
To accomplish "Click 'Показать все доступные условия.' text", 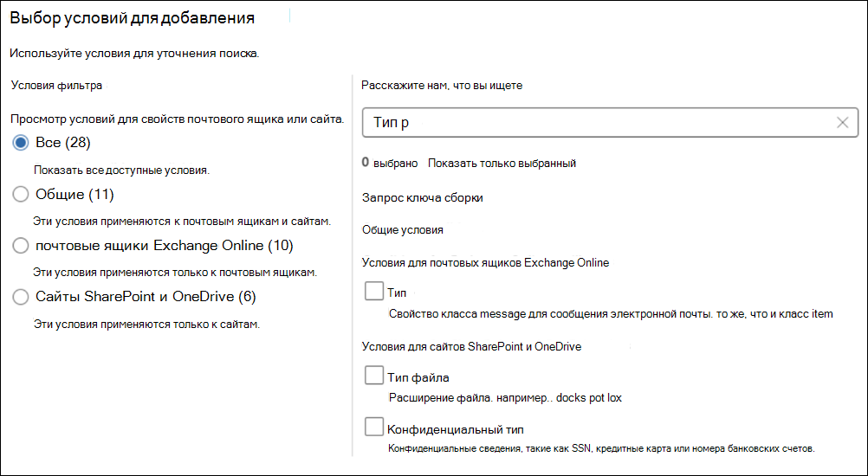I will tap(122, 170).
